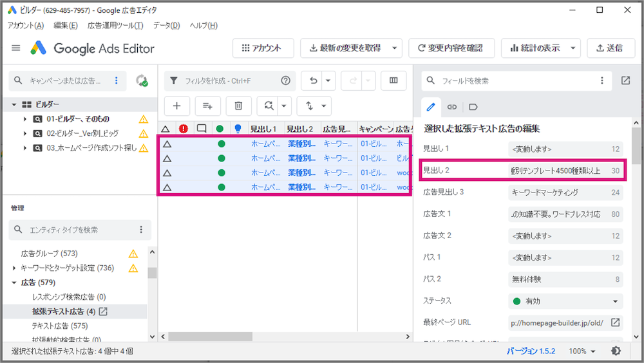
Task: Switch to the label tag tab
Action: pos(473,107)
